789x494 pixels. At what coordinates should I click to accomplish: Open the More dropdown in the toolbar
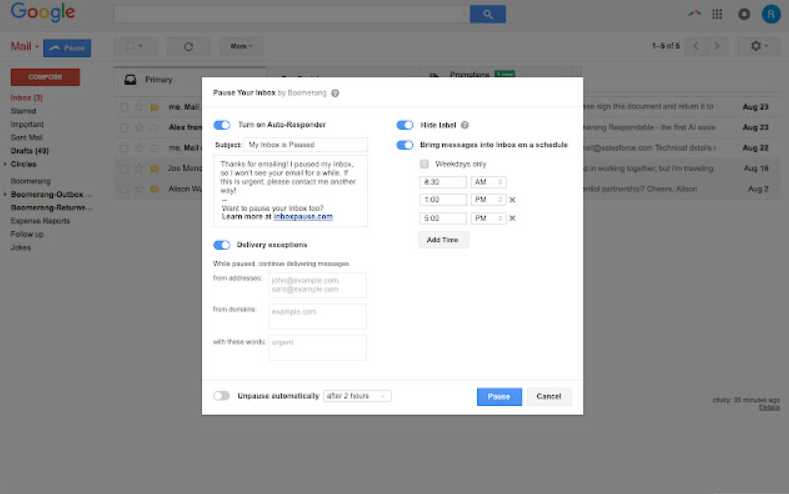[x=241, y=46]
